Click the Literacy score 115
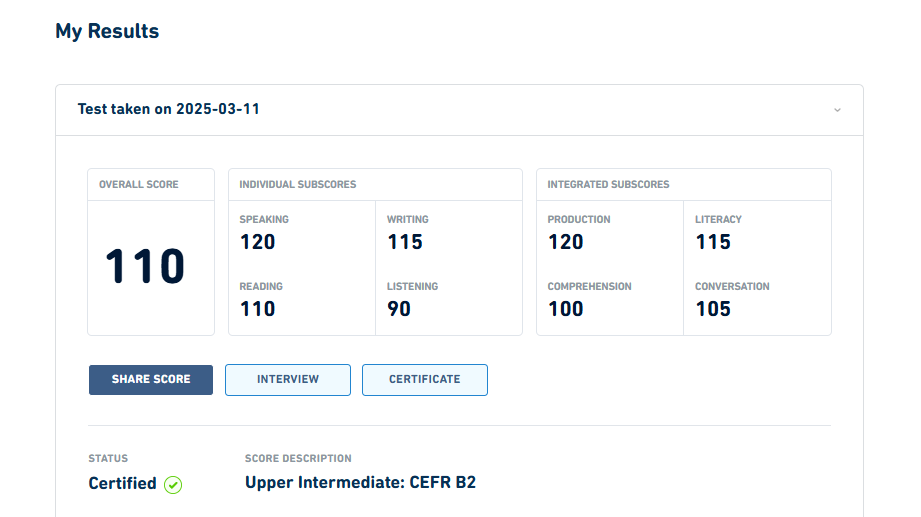The width and height of the screenshot is (921, 517). click(713, 242)
